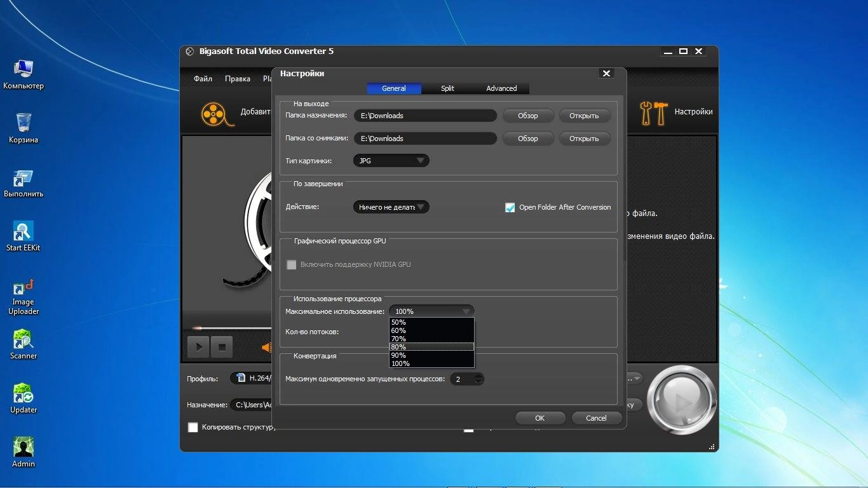Click the Bigasoft app logo in title bar

click(189, 51)
